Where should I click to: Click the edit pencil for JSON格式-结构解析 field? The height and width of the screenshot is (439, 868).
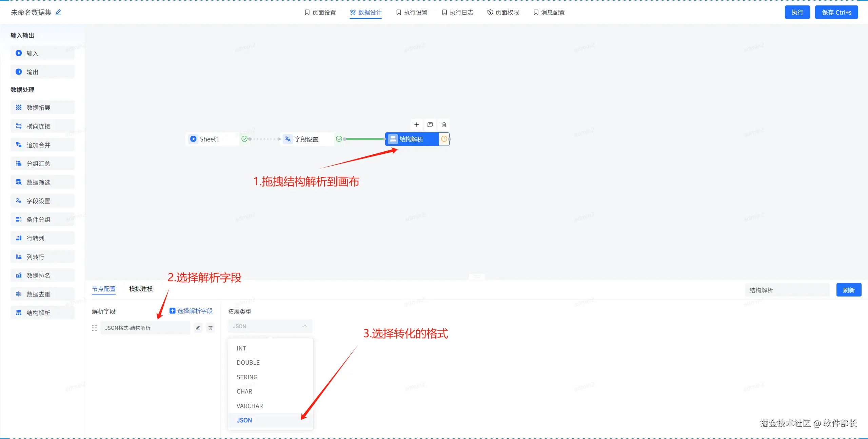click(x=198, y=328)
